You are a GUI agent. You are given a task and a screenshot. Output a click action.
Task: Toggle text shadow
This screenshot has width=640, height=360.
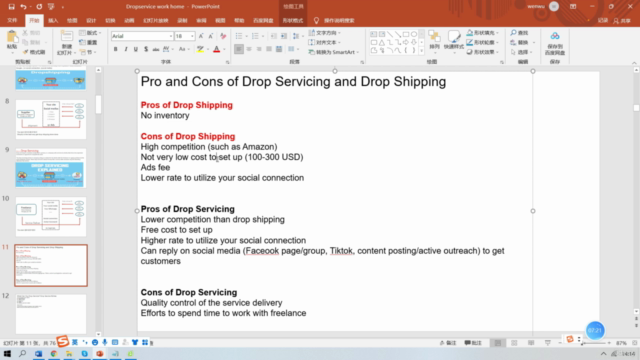[x=146, y=49]
